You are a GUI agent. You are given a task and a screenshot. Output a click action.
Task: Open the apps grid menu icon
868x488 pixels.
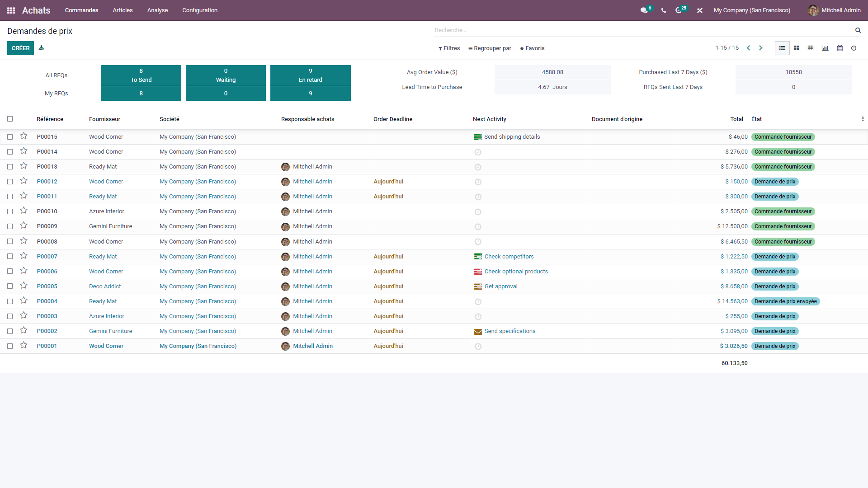coord(11,10)
